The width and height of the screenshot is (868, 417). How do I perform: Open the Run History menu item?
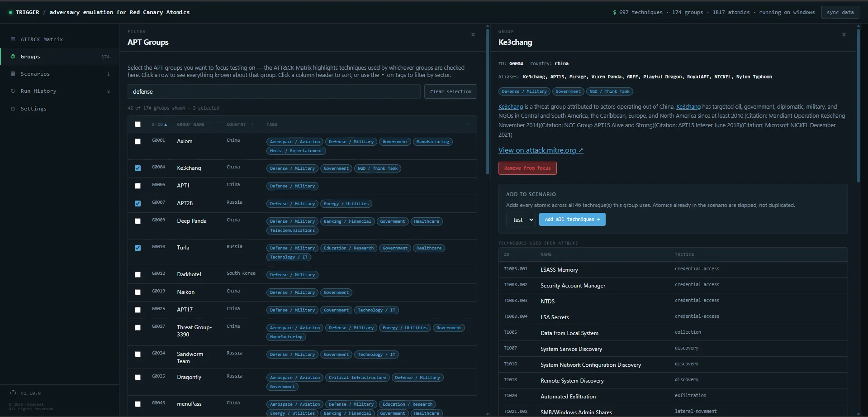coord(60,91)
